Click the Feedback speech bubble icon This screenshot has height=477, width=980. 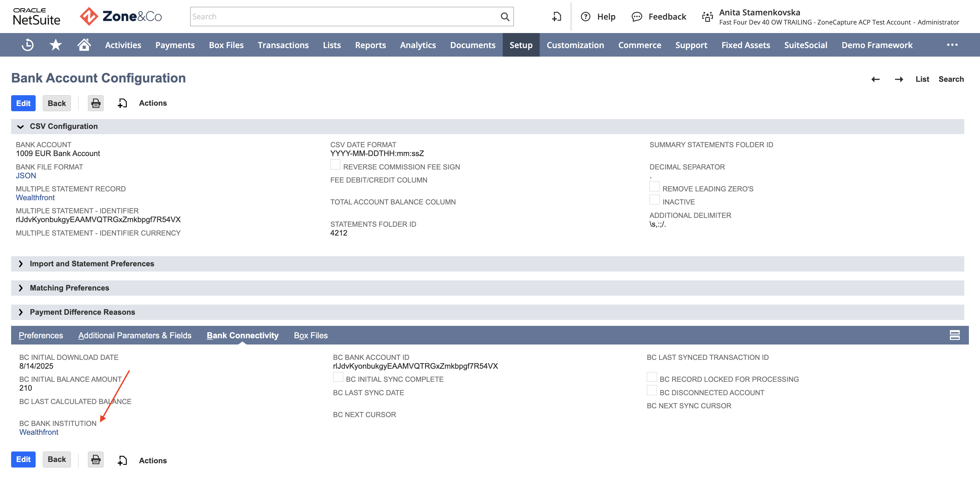(637, 17)
